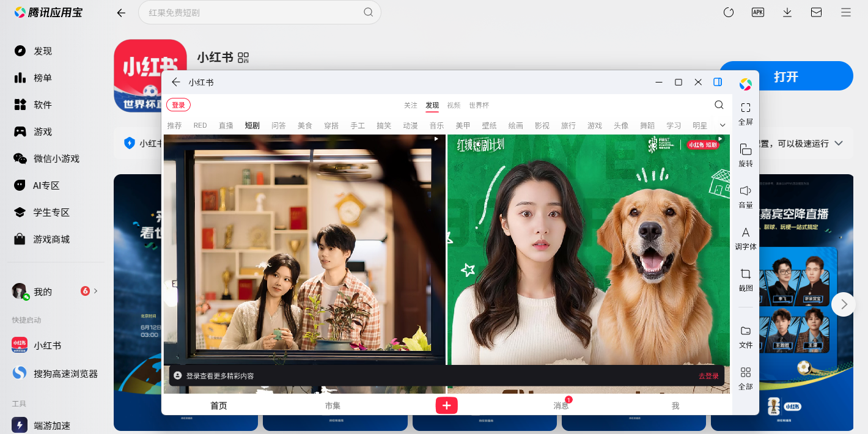Select the 直播 category
Viewport: 868px width, 434px height.
coord(226,125)
